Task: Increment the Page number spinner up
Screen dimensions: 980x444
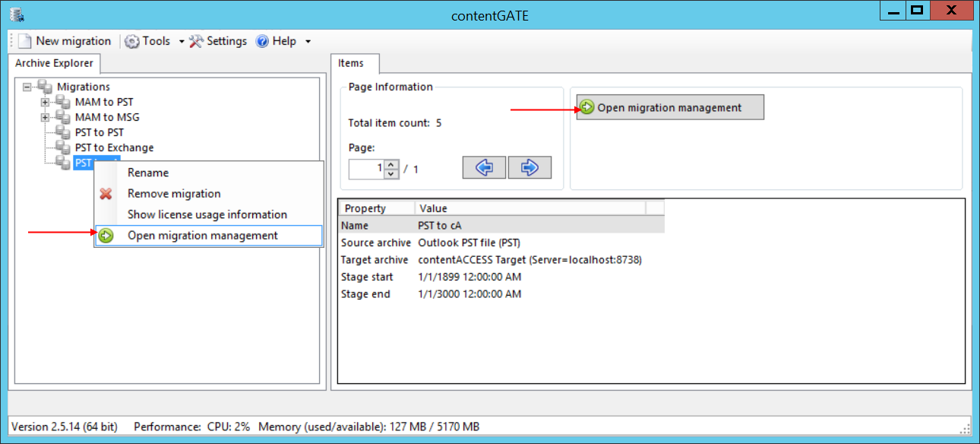Action: point(391,164)
